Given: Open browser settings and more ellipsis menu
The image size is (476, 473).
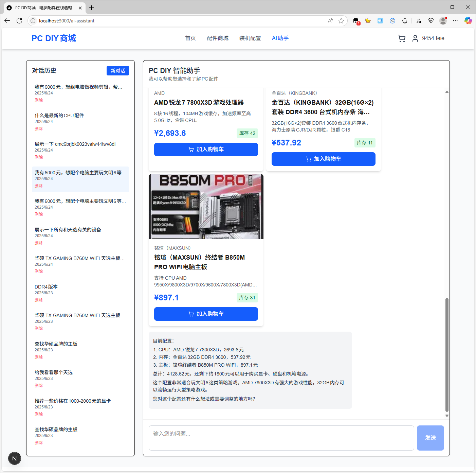Looking at the screenshot, I should point(455,21).
